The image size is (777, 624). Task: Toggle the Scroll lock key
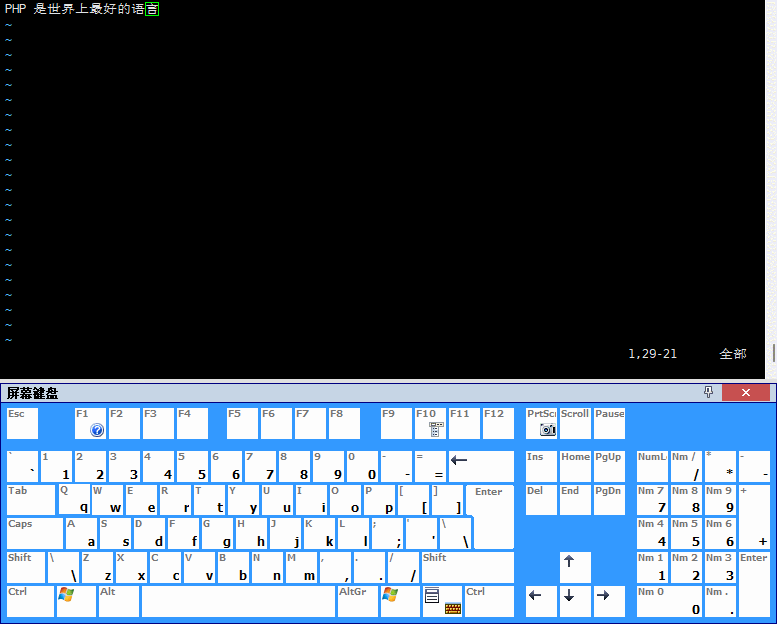[575, 423]
